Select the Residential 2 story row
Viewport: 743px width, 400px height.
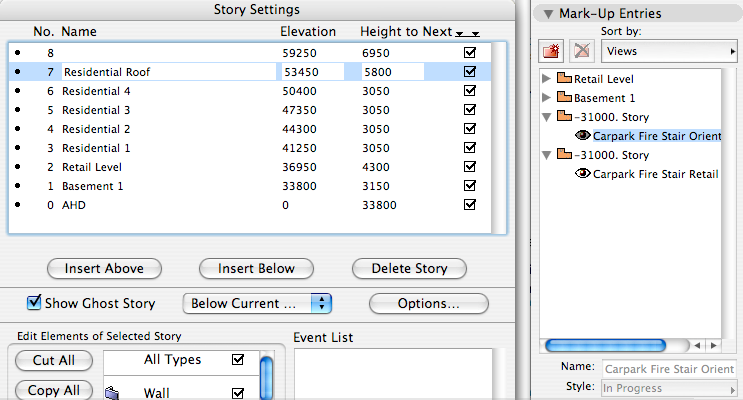pos(96,129)
